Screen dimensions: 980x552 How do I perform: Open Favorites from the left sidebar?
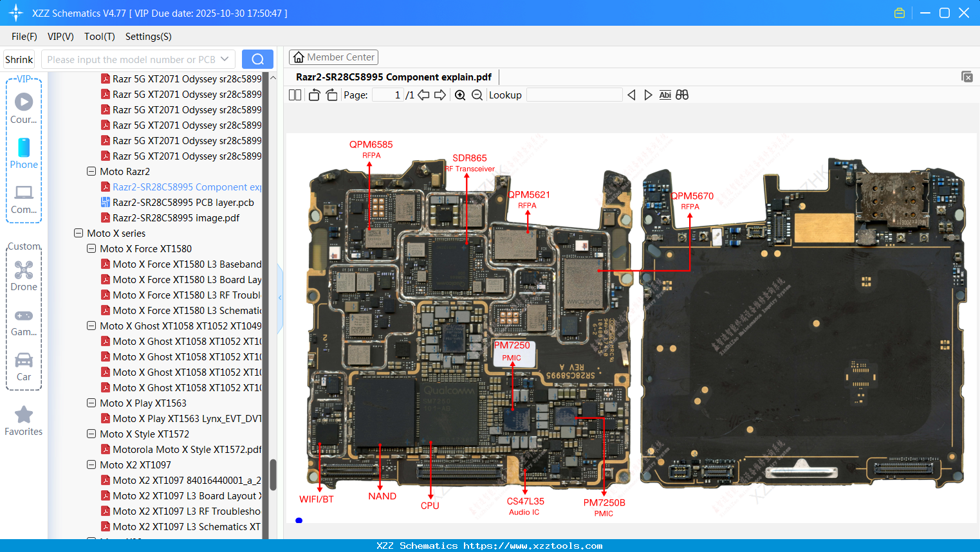[24, 420]
